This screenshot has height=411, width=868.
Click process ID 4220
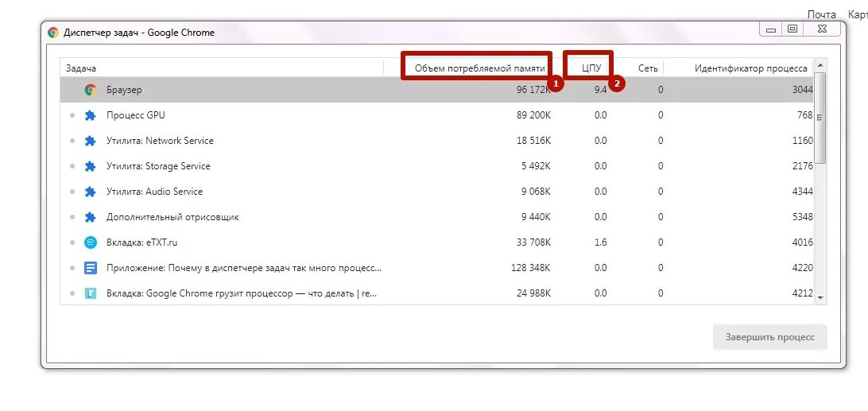[x=803, y=268]
